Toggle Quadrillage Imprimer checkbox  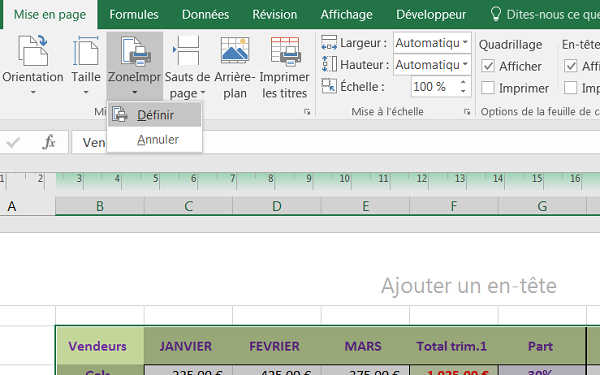click(x=488, y=88)
